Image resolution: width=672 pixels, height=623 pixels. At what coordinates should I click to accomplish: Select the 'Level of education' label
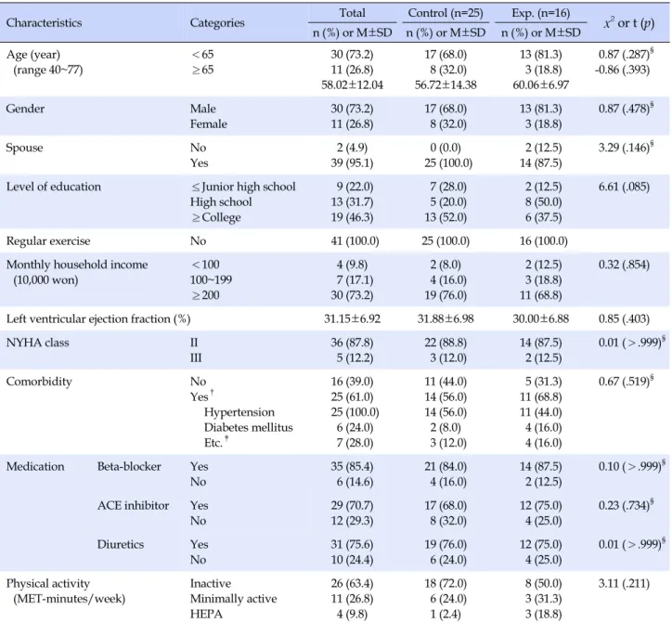pyautogui.click(x=54, y=187)
